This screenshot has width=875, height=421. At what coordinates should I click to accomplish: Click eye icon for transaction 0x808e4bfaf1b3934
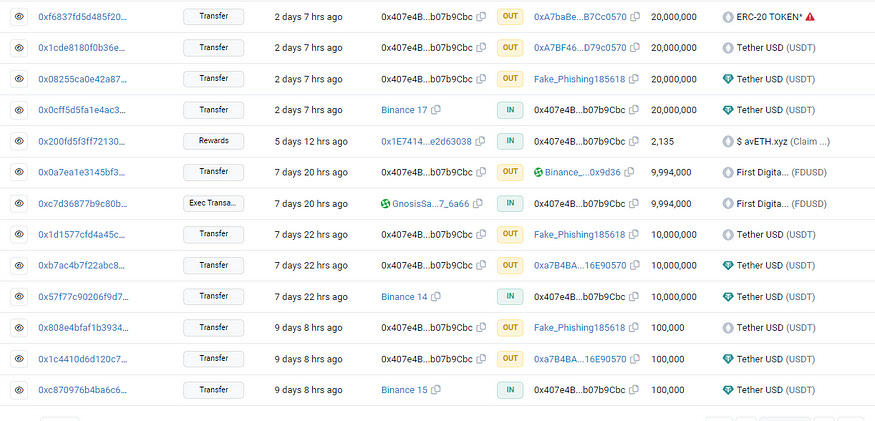pos(19,328)
